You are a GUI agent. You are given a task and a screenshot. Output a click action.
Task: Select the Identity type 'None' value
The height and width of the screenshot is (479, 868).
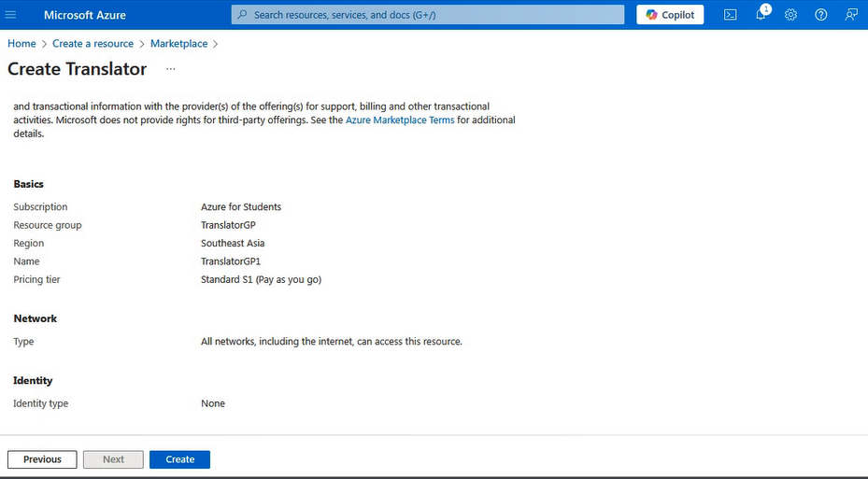213,403
